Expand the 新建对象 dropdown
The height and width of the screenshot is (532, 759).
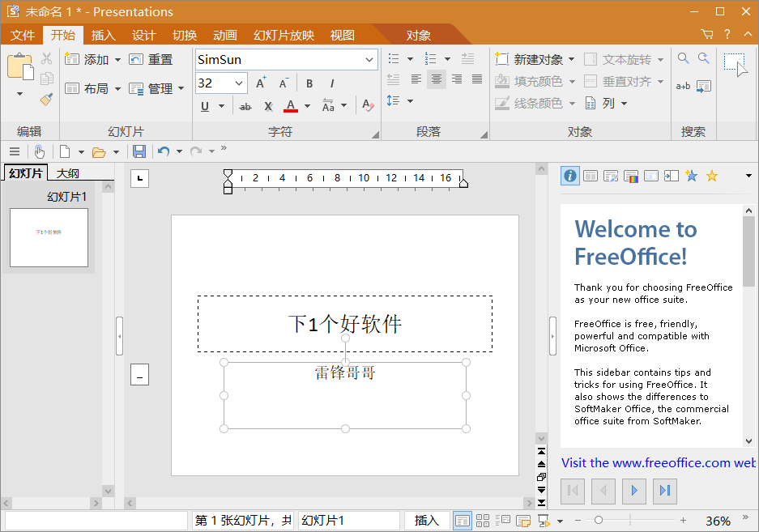coord(571,59)
